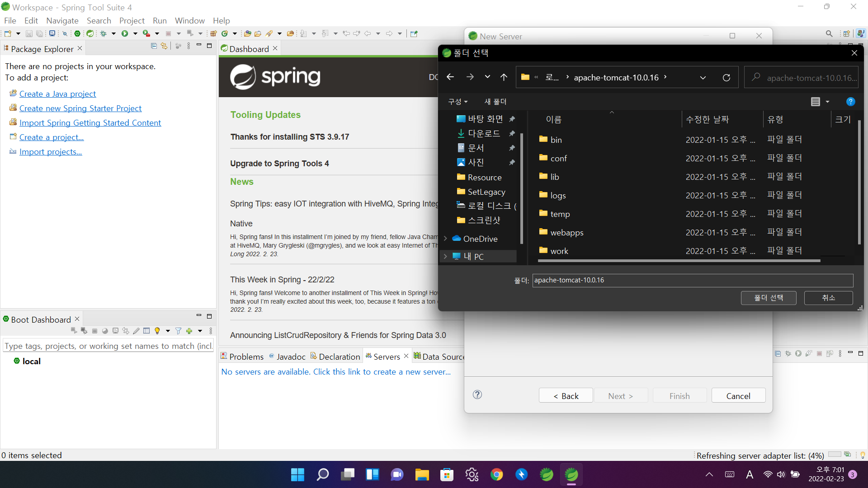Open the Navigate menu
This screenshot has width=868, height=488.
pyautogui.click(x=62, y=21)
